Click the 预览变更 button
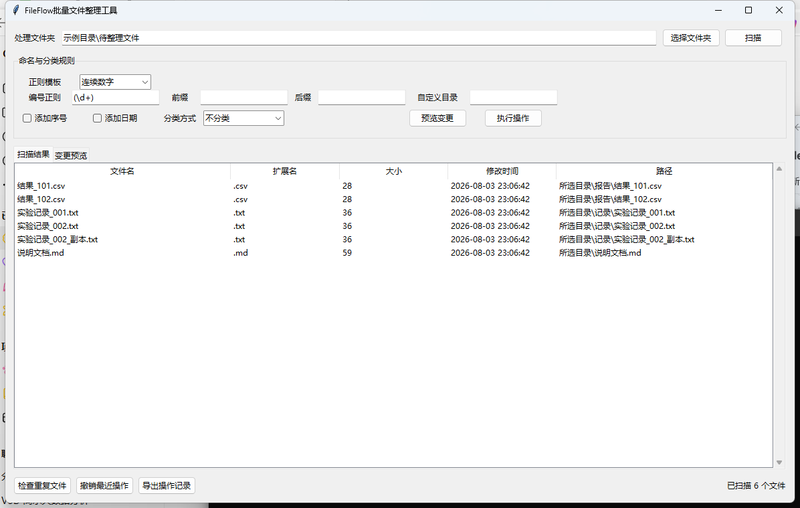This screenshot has width=800, height=508. point(437,118)
